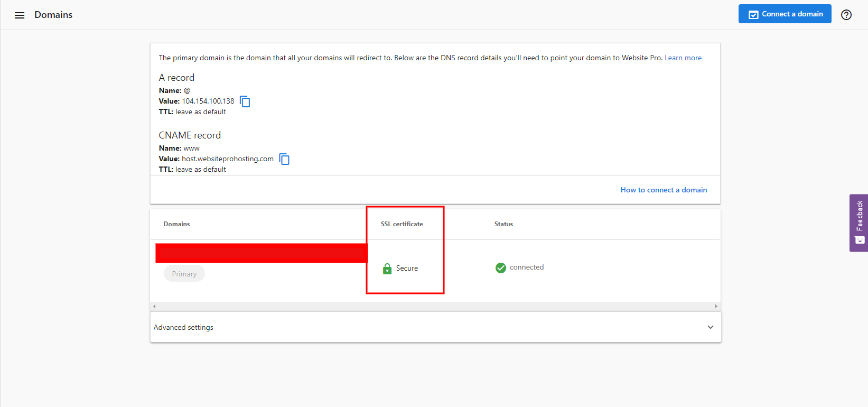
Task: Open How to connect a domain link
Action: [x=664, y=190]
